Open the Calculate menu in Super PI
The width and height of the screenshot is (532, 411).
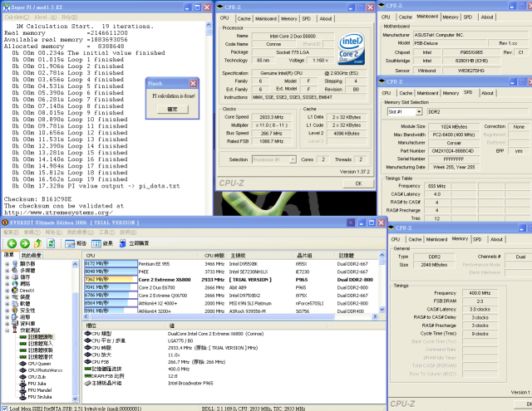pyautogui.click(x=17, y=17)
